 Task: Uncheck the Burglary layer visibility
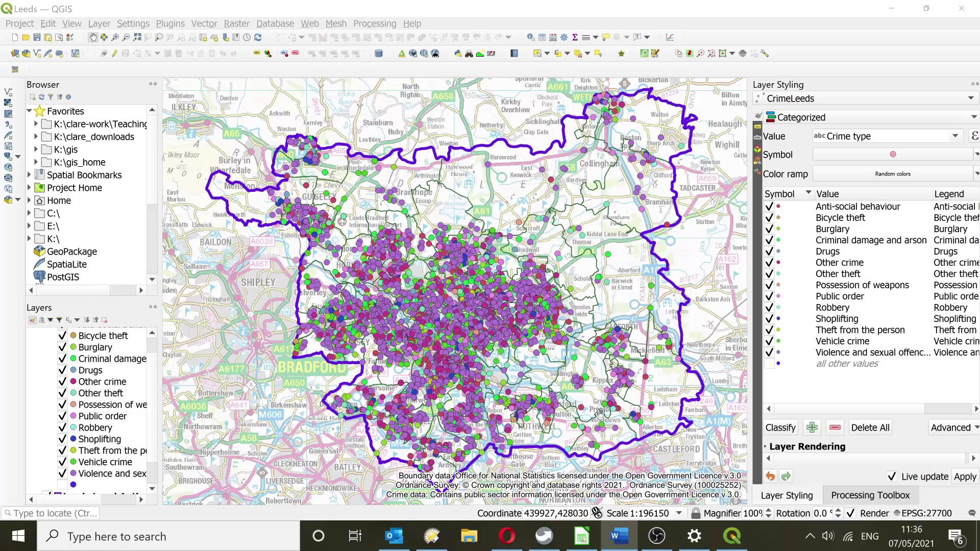(62, 347)
